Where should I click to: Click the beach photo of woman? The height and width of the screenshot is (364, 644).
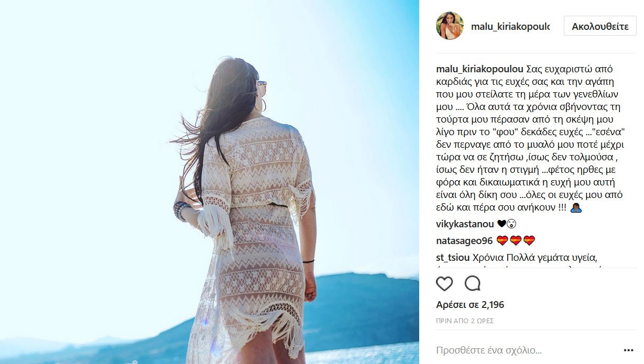pyautogui.click(x=210, y=182)
